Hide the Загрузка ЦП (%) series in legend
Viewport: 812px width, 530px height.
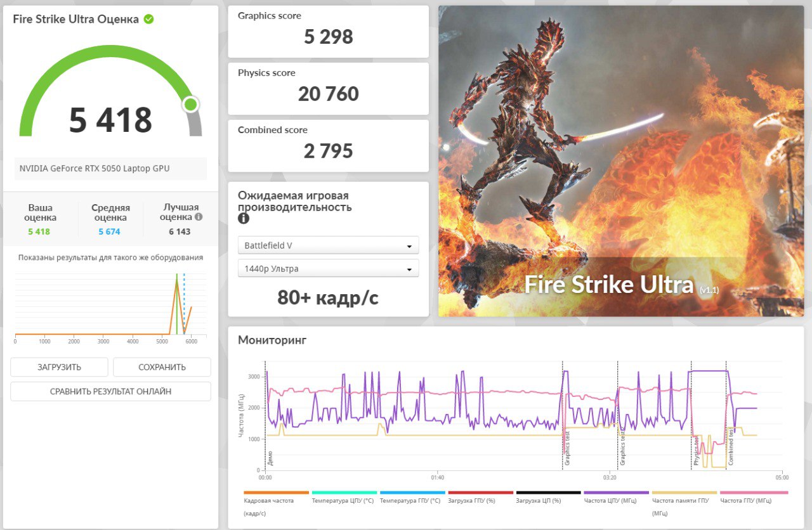pos(548,497)
